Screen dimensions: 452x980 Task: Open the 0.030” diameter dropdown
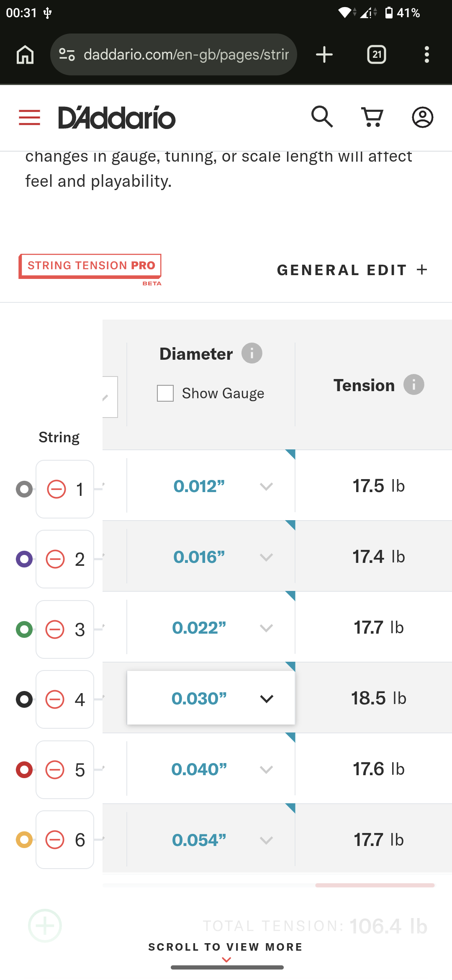coord(211,698)
